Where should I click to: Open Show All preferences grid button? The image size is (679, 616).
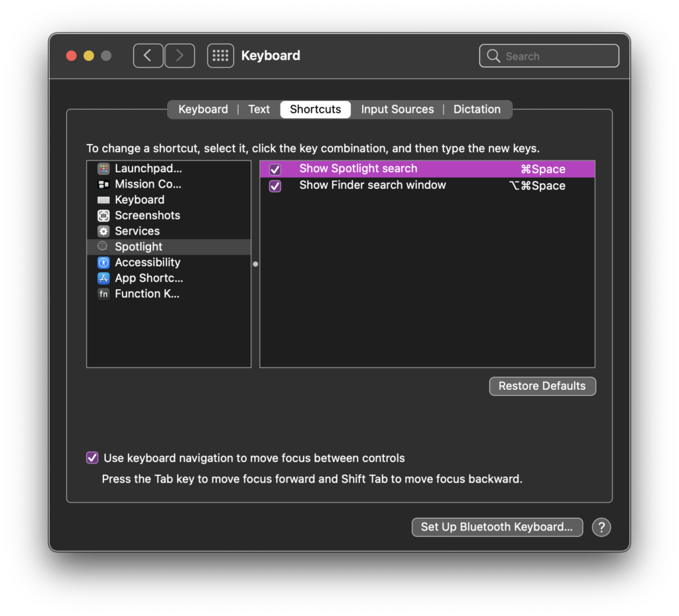(x=220, y=56)
